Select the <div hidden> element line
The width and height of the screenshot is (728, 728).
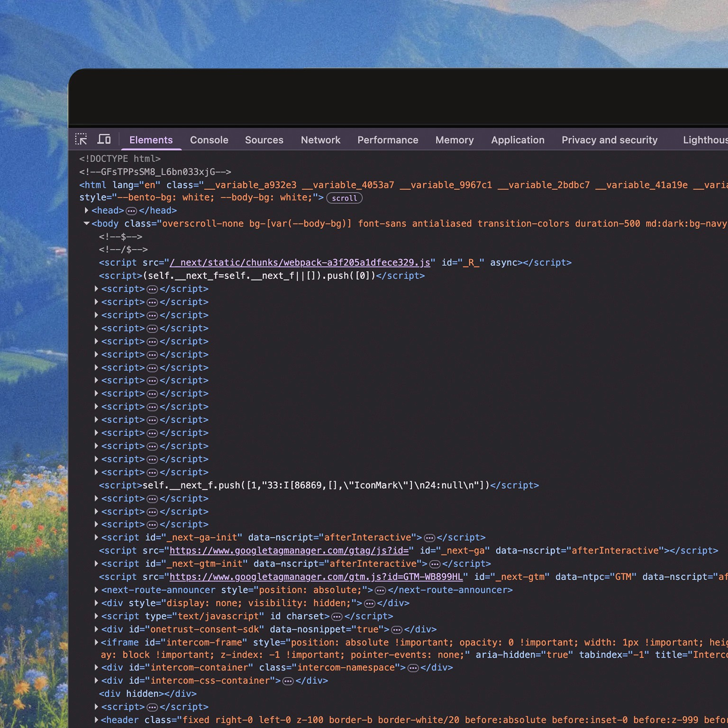[x=147, y=694]
